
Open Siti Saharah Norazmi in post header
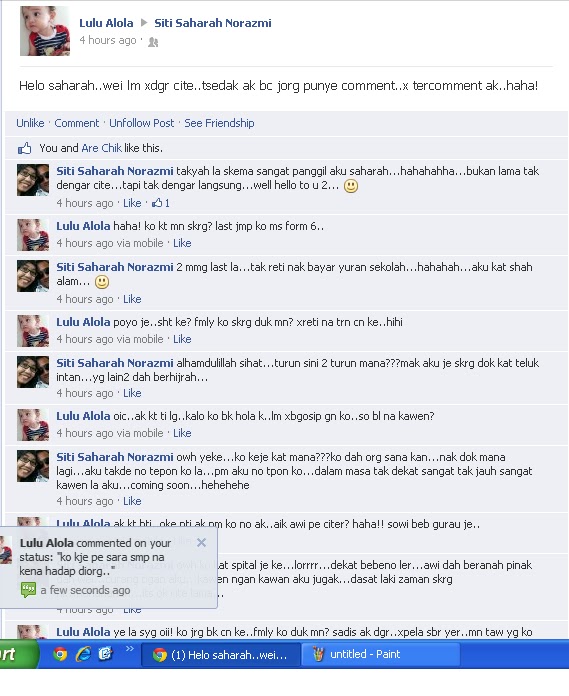[x=213, y=23]
